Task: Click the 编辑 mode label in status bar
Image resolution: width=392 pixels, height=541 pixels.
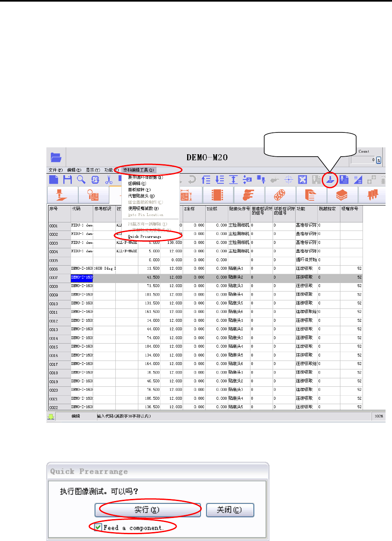Action: [75, 416]
